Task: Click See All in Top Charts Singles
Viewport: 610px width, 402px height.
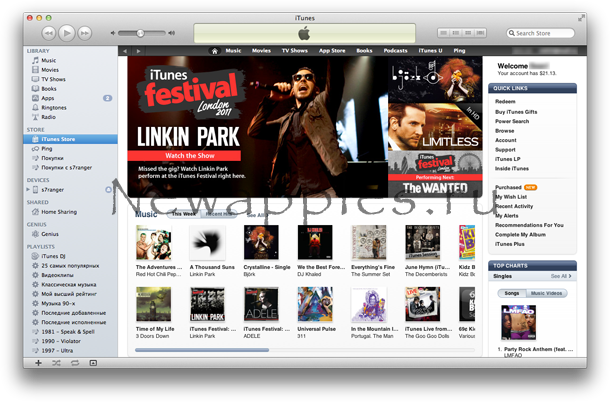Action: tap(561, 276)
